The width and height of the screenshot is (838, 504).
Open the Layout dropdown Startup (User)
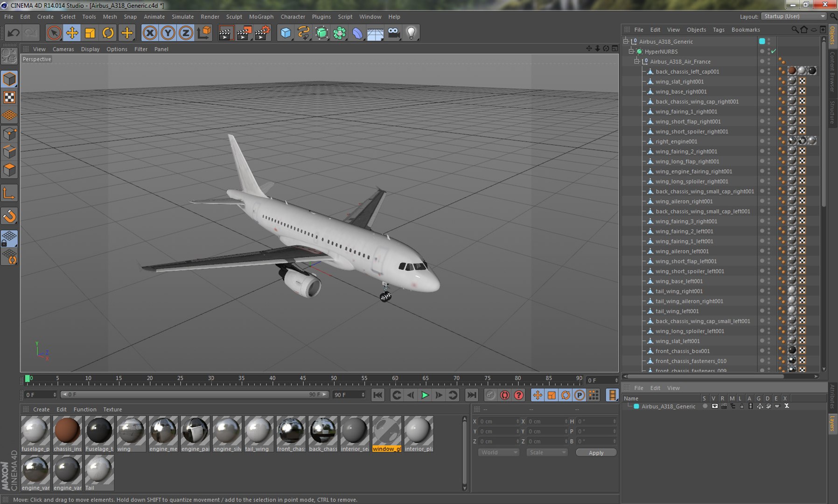[x=794, y=16]
